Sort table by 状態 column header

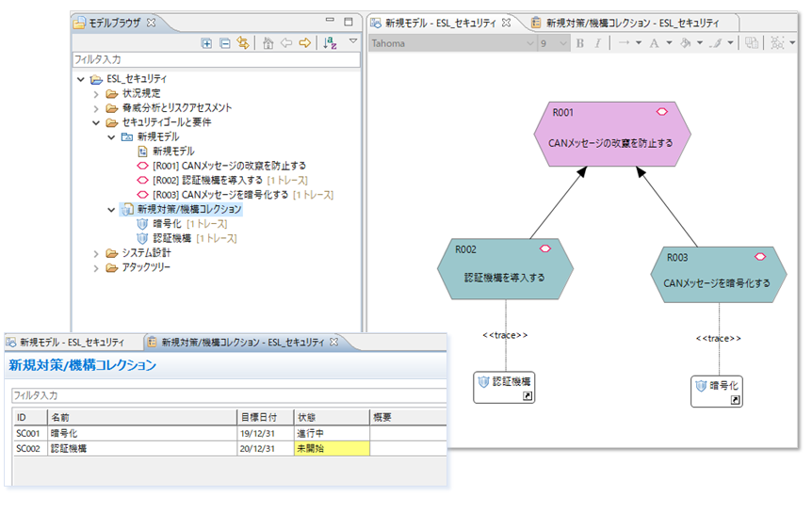pyautogui.click(x=332, y=417)
